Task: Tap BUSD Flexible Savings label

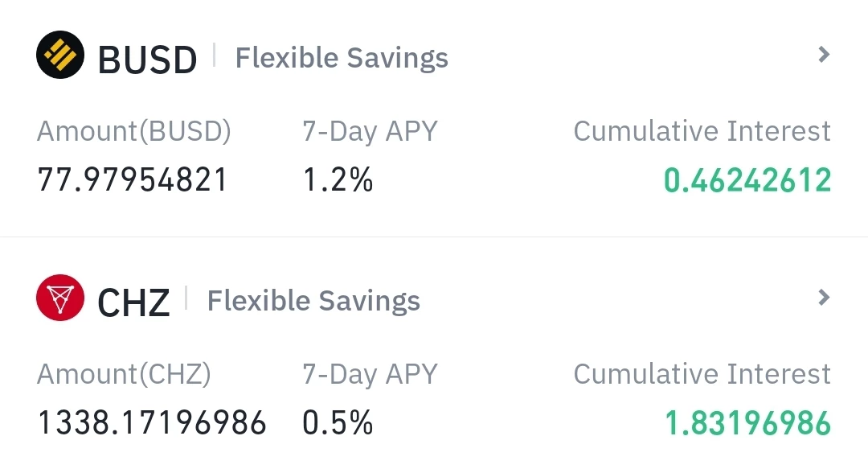Action: (x=342, y=58)
